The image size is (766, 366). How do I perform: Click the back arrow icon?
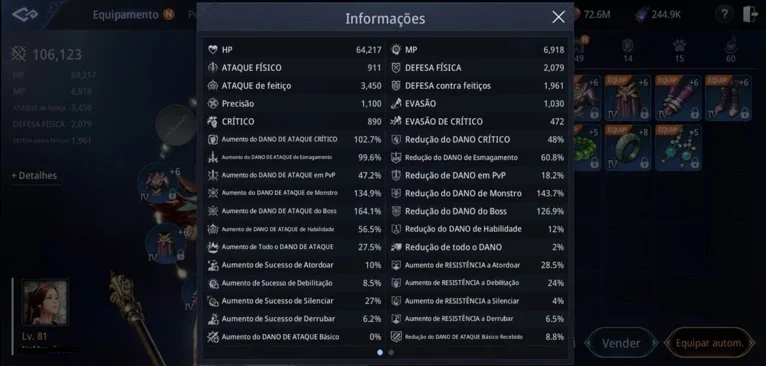[25, 15]
